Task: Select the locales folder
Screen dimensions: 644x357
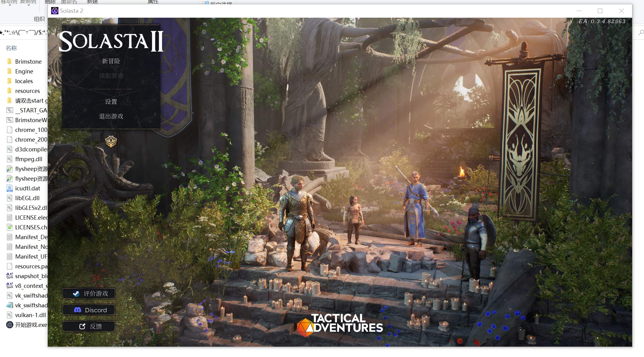Action: (24, 81)
